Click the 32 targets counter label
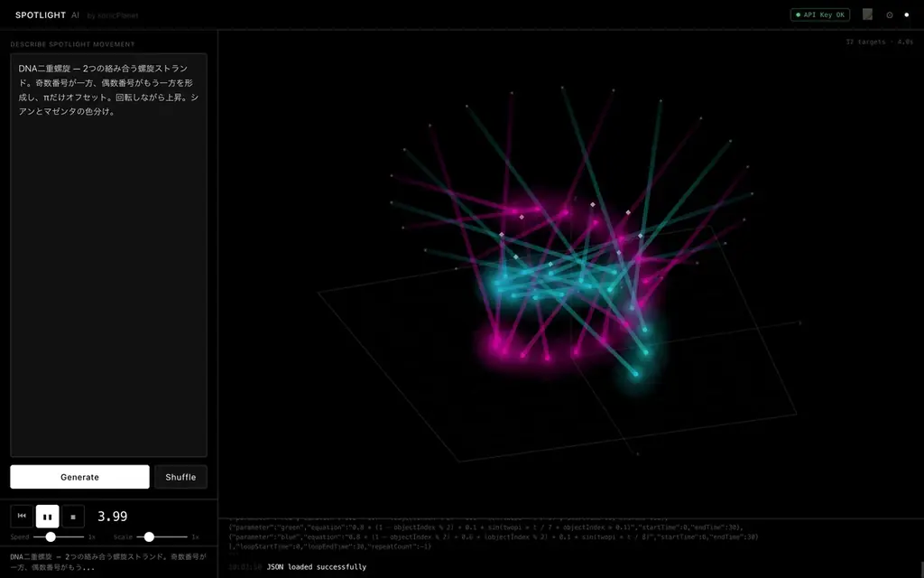This screenshot has width=924, height=578. coord(865,41)
